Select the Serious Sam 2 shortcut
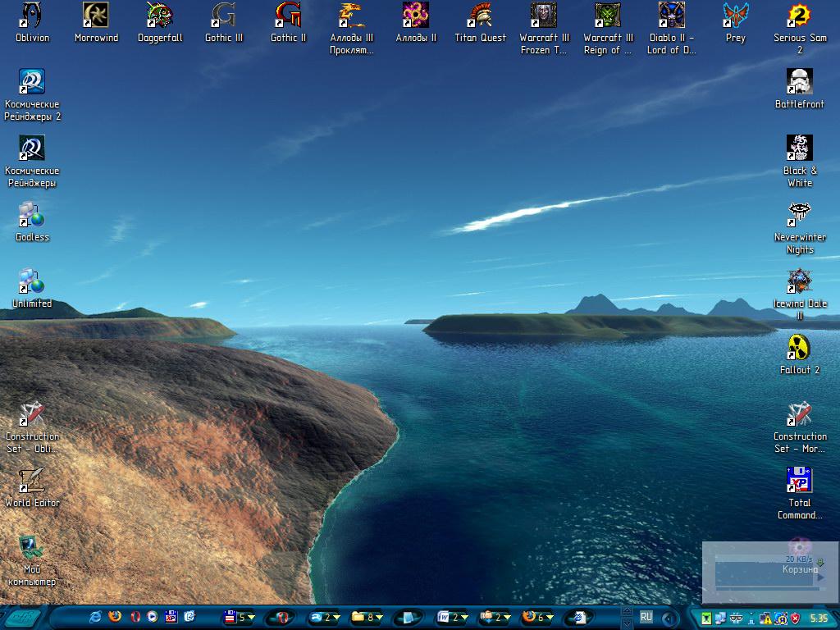840x630 pixels. coord(799,29)
